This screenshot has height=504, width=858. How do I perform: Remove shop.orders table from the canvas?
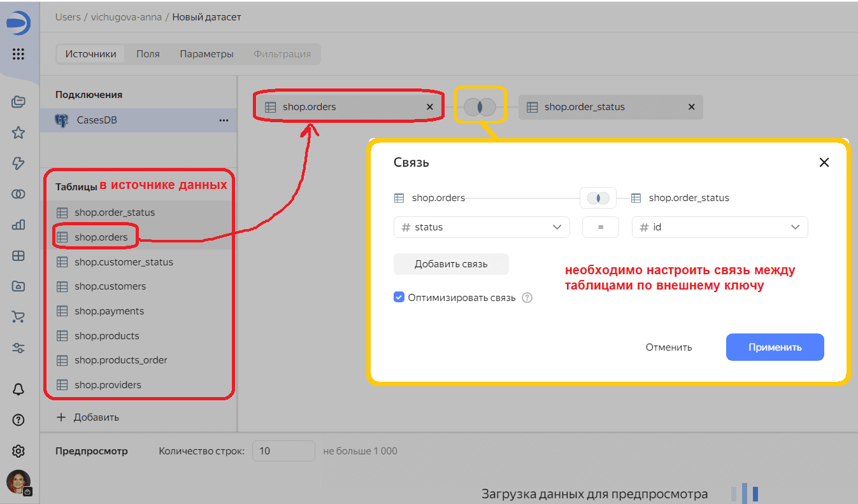pos(430,107)
